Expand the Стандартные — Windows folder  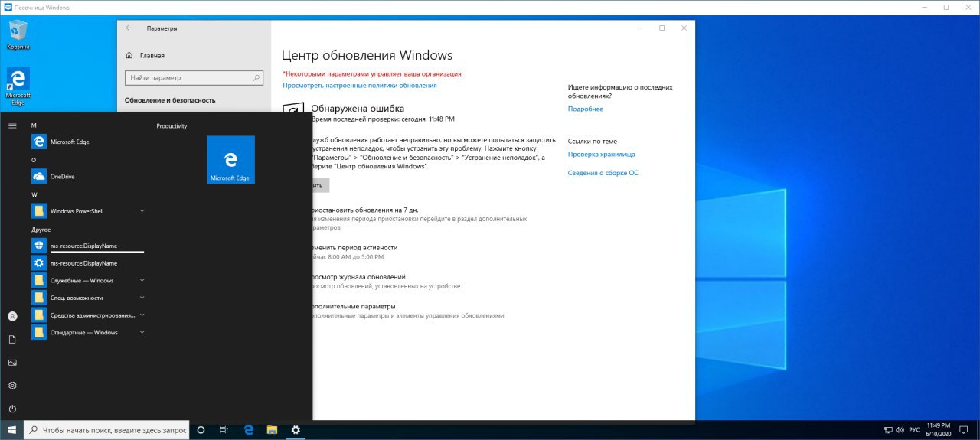tap(87, 333)
